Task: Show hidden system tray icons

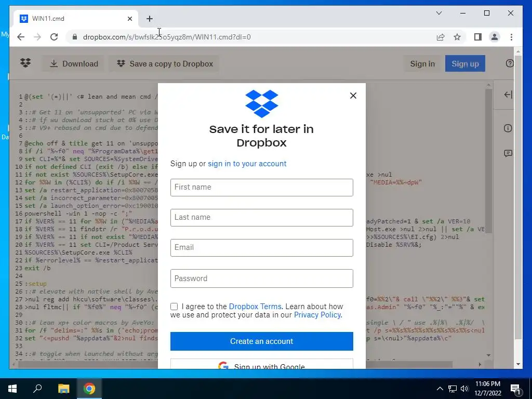Action: tap(440, 389)
